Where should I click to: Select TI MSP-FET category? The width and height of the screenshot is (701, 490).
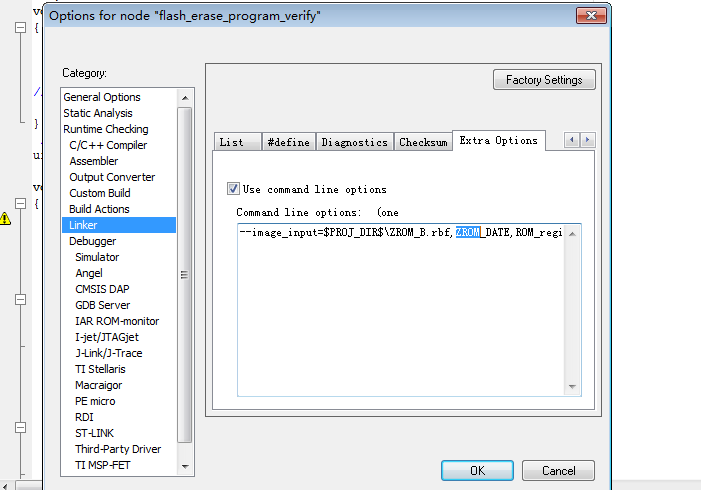[x=102, y=465]
